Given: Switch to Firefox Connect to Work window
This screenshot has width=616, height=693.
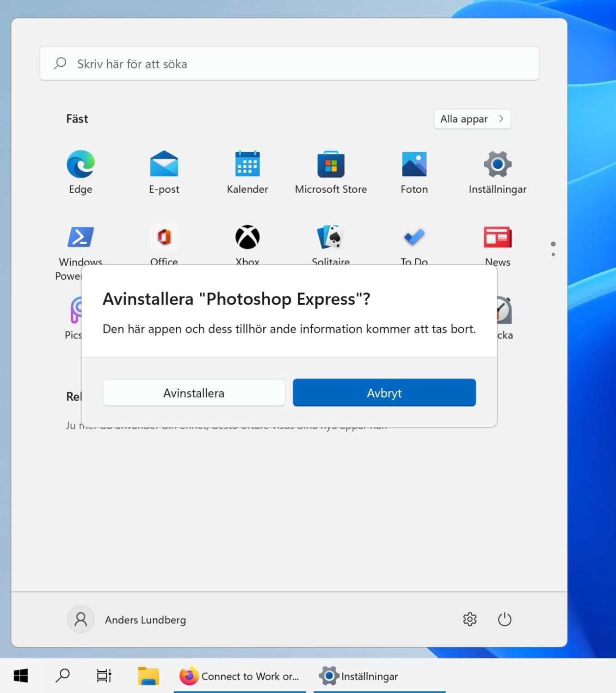Looking at the screenshot, I should coord(240,676).
